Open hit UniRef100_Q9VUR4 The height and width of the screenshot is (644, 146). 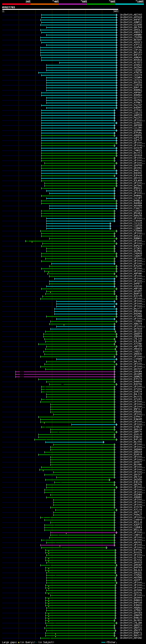131,372
